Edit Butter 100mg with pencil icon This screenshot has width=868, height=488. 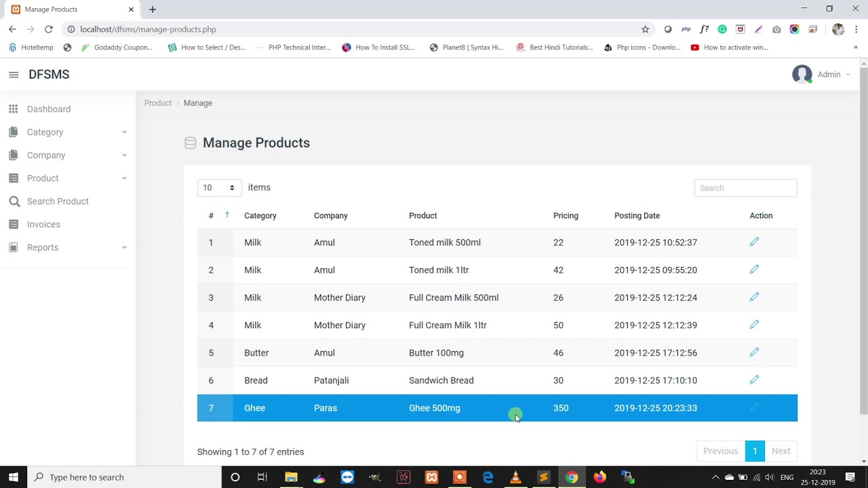[754, 352]
